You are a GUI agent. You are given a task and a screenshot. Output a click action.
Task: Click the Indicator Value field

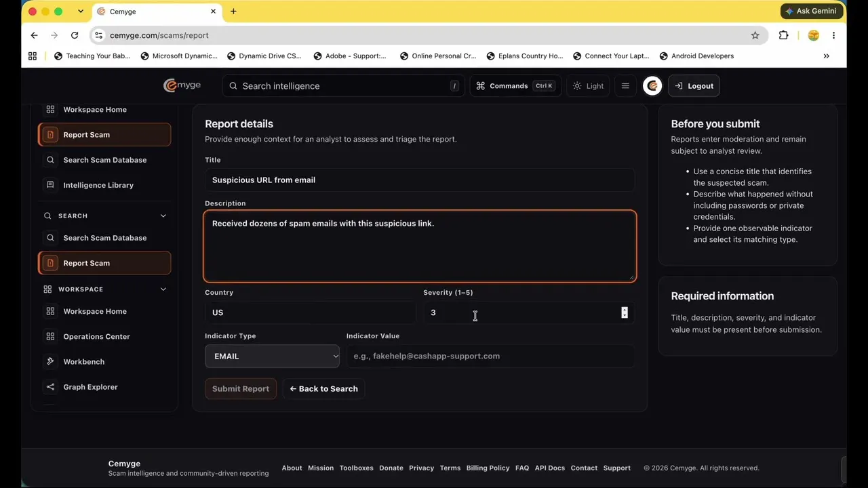point(490,356)
